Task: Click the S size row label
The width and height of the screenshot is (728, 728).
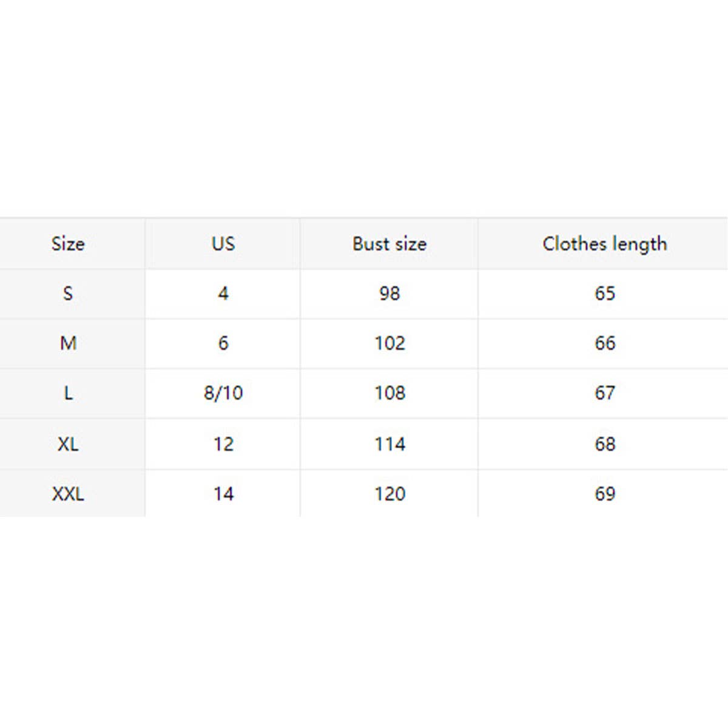Action: coord(68,294)
